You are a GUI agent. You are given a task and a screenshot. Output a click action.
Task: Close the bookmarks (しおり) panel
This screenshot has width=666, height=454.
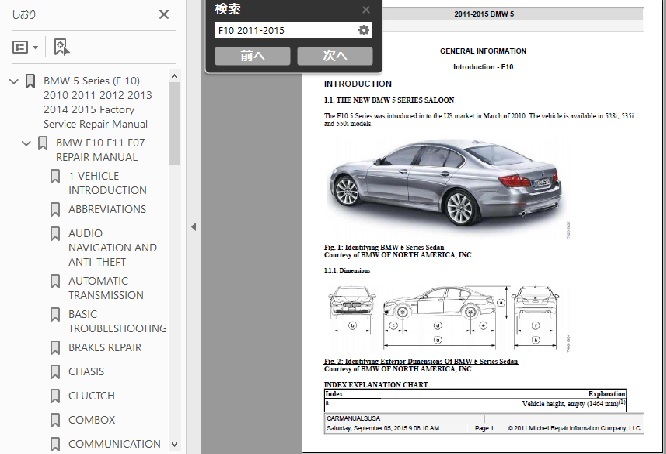point(164,15)
